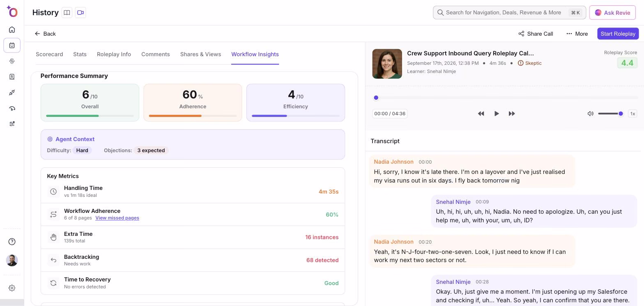Viewport: 644px width, 306px height.
Task: Click the book icon beside History
Action: pos(67,13)
